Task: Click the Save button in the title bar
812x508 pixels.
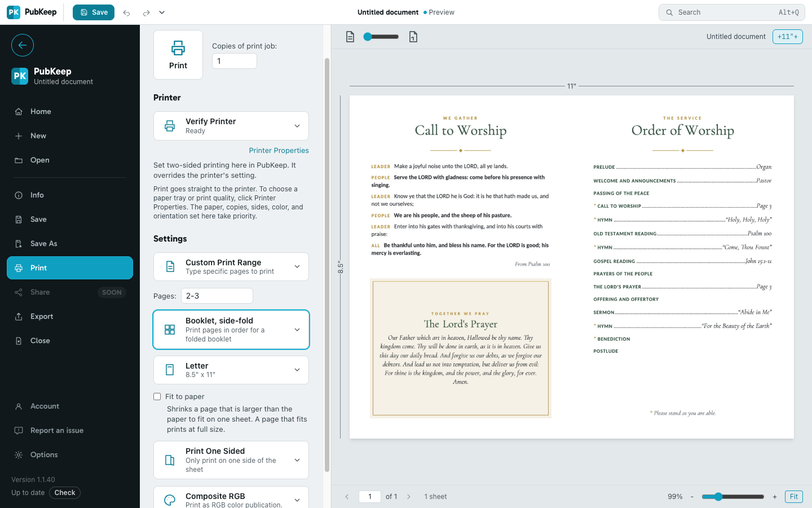Action: coord(94,12)
